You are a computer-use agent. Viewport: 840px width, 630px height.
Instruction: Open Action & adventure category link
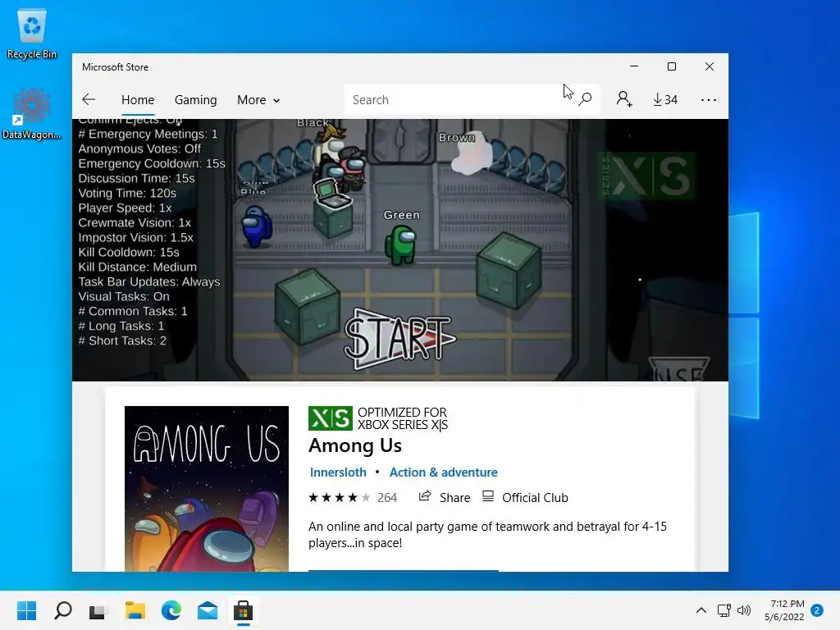(x=443, y=472)
